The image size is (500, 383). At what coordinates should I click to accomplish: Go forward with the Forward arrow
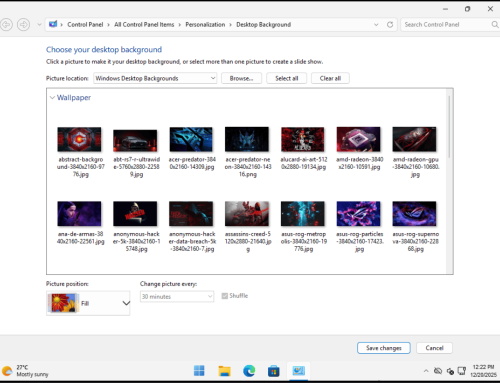click(23, 25)
